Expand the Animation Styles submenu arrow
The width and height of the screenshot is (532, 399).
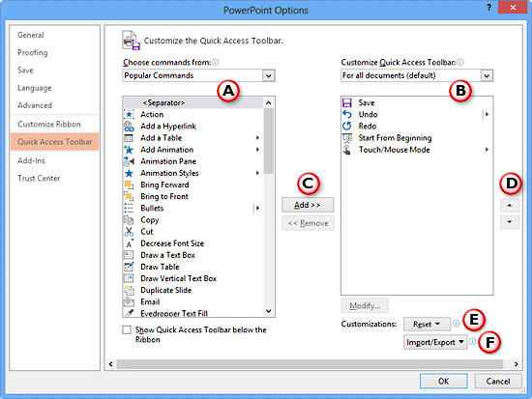(x=257, y=173)
